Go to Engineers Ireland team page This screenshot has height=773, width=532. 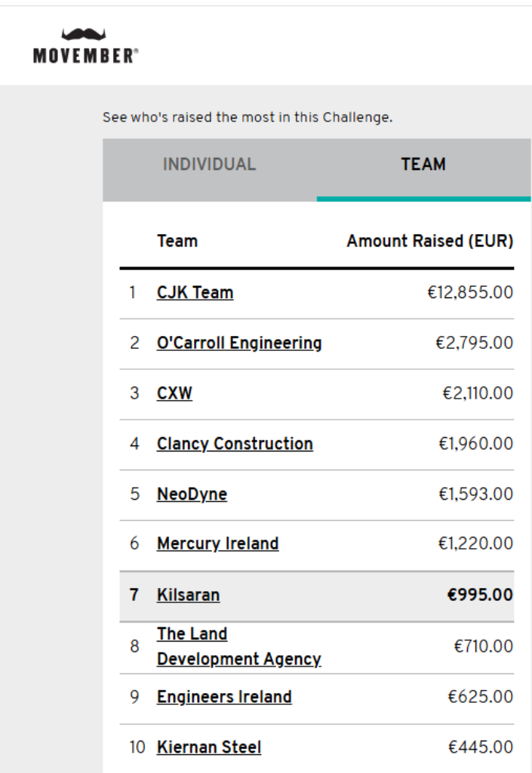(x=224, y=697)
